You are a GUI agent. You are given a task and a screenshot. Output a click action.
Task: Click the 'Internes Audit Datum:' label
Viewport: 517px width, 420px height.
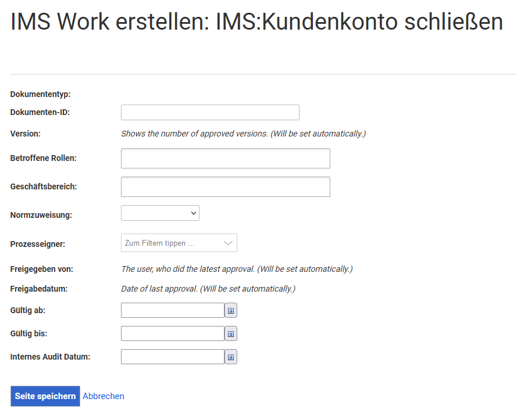(x=51, y=357)
